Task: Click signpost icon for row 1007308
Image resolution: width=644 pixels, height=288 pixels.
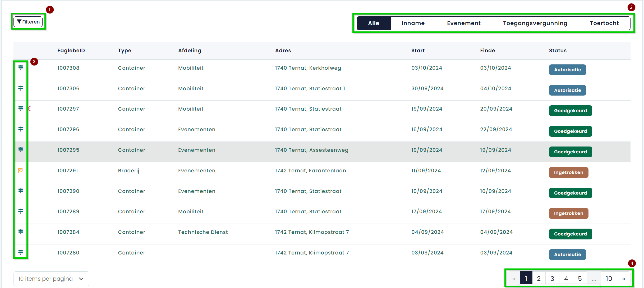Action: (21, 68)
